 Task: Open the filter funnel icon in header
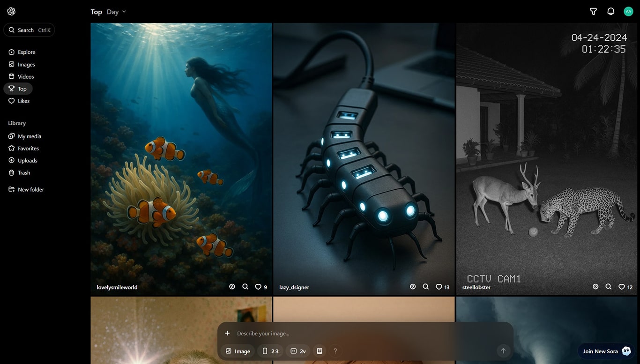pyautogui.click(x=593, y=12)
